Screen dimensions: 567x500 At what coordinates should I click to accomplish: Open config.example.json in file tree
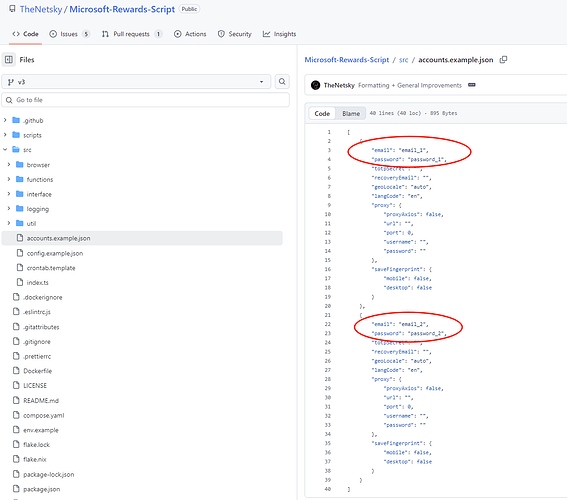pos(55,253)
